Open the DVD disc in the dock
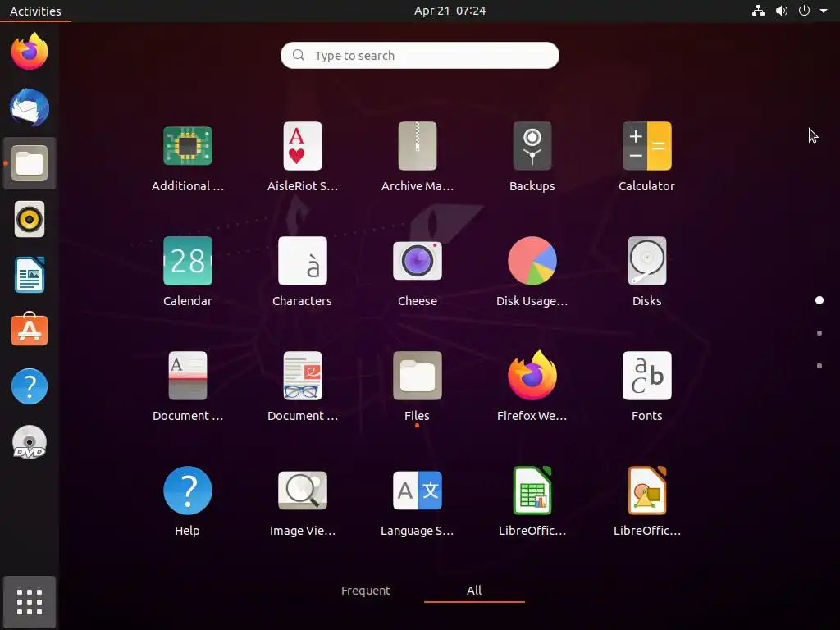 point(30,442)
